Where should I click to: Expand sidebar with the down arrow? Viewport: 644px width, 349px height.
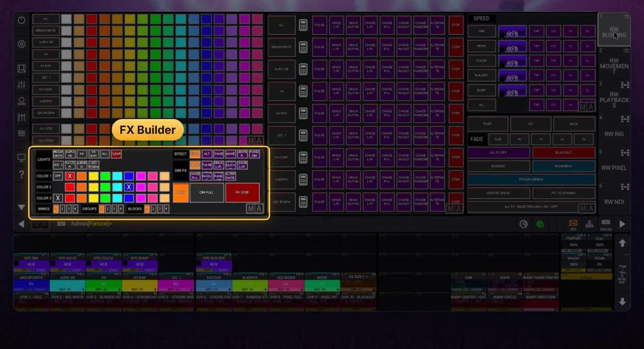pos(21,207)
